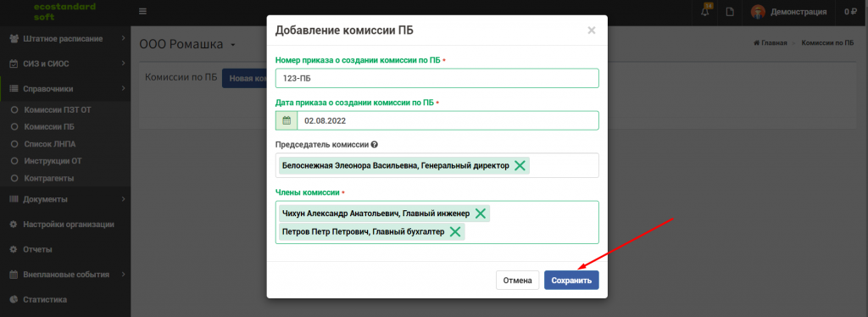
Task: Remove Белоснежная Элеонора Васильевна from chairman
Action: 520,165
